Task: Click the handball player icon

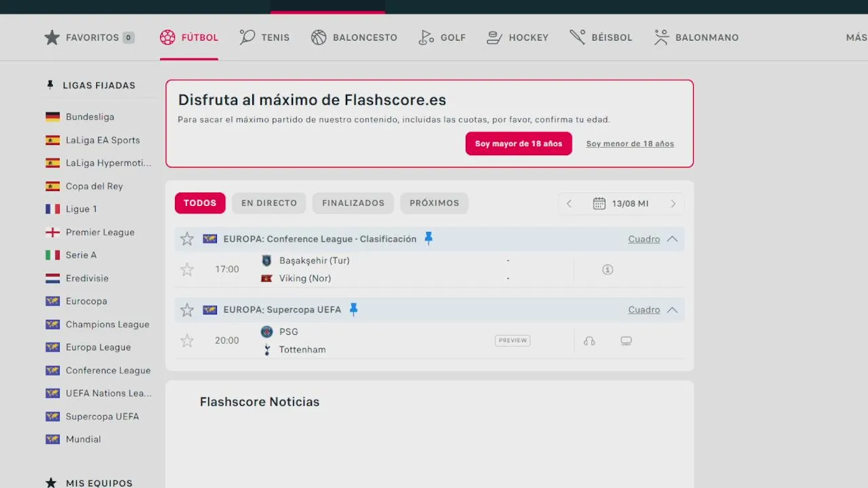Action: pyautogui.click(x=661, y=37)
